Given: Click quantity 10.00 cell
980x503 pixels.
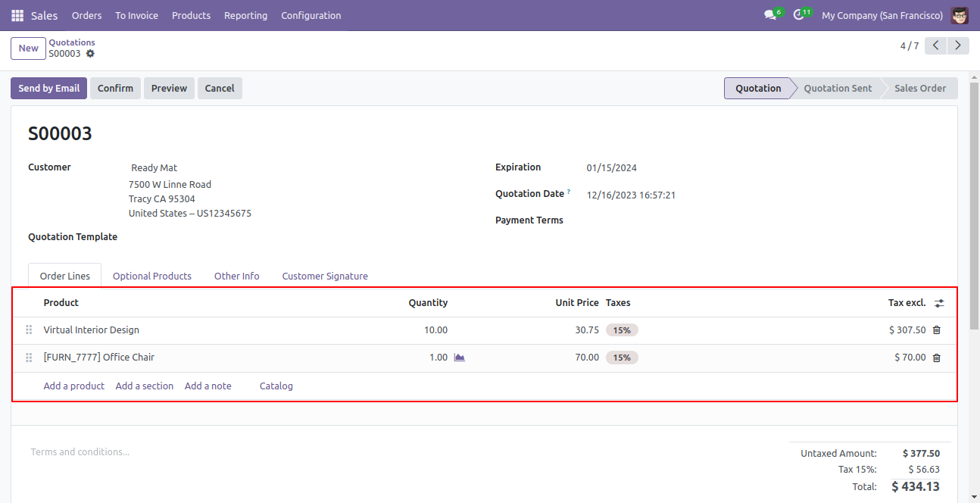Looking at the screenshot, I should point(435,330).
